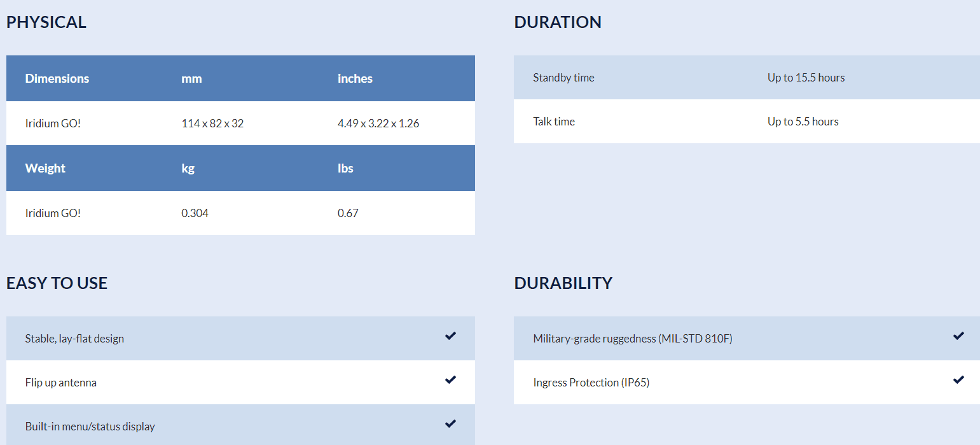This screenshot has height=445, width=980.
Task: Click checkmark for Built-in menu/status display
Action: pyautogui.click(x=450, y=423)
